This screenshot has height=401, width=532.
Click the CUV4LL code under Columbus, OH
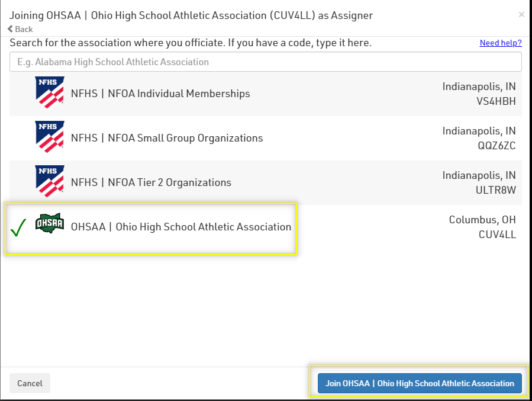[496, 235]
